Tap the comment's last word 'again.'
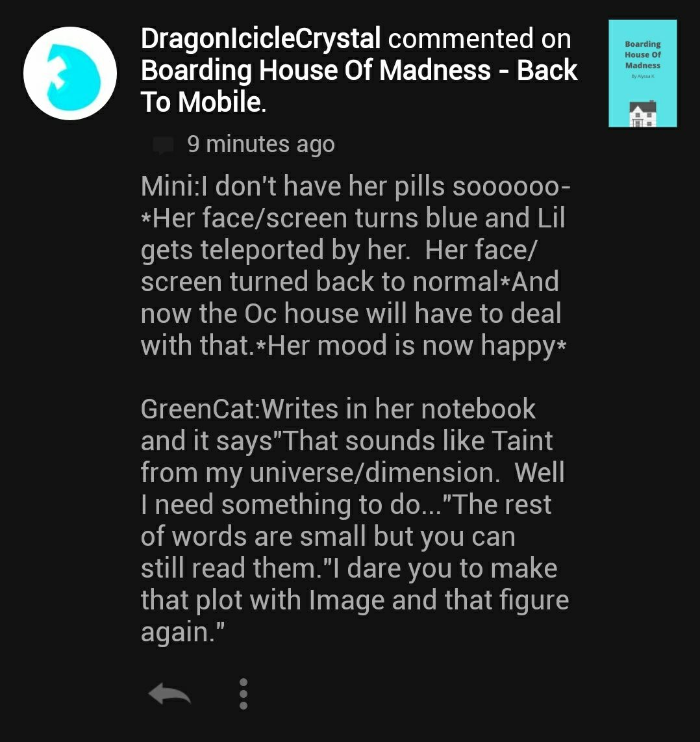Image resolution: width=700 pixels, height=742 pixels. 182,632
